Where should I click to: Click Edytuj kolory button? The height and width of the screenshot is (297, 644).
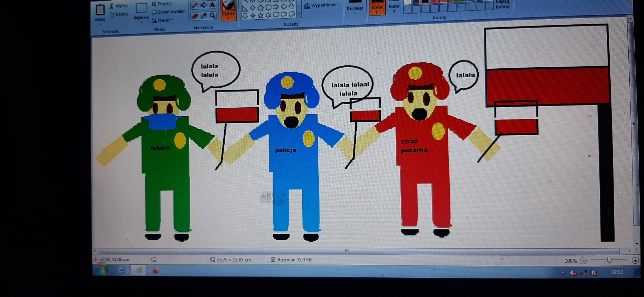click(502, 4)
